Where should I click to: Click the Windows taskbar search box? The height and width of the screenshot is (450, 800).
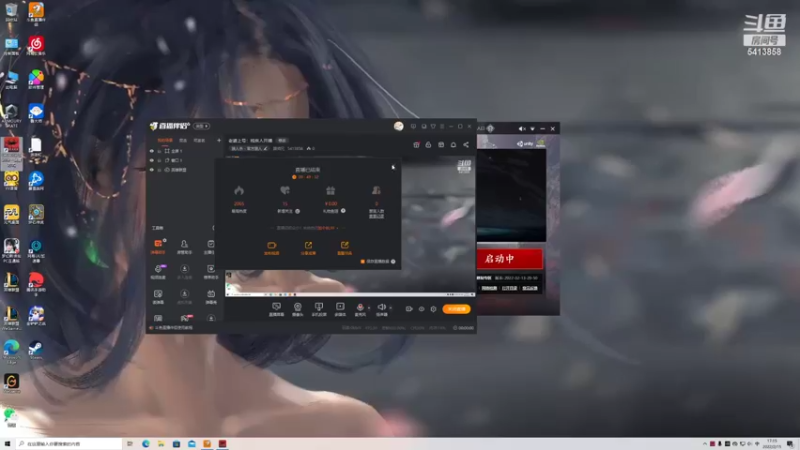[x=69, y=444]
